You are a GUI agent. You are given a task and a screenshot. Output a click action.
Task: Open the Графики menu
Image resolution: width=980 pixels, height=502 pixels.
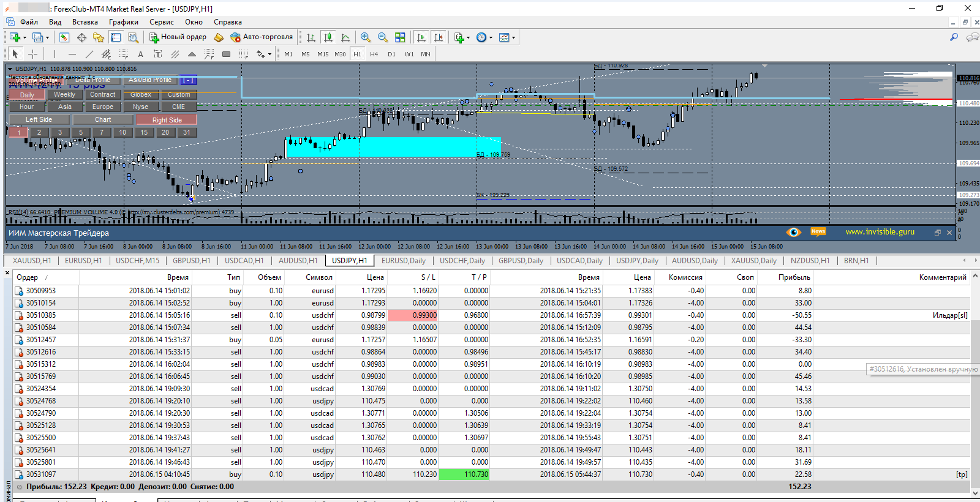click(123, 22)
